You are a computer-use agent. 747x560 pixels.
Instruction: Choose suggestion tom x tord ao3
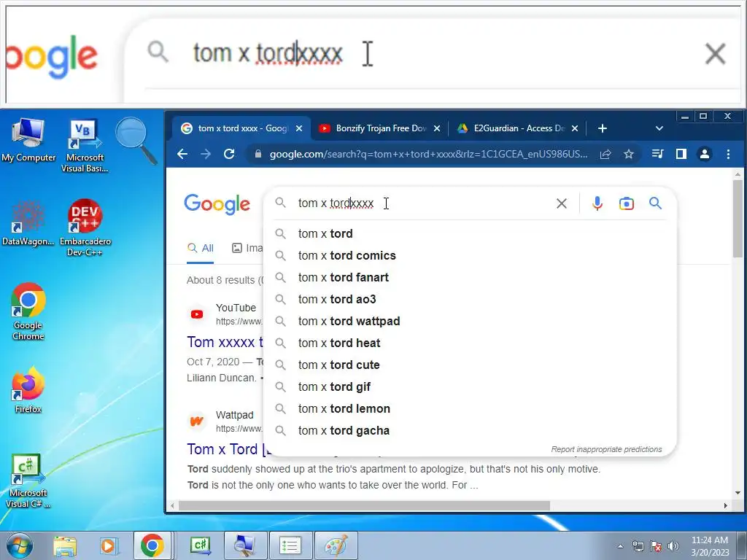click(470, 300)
